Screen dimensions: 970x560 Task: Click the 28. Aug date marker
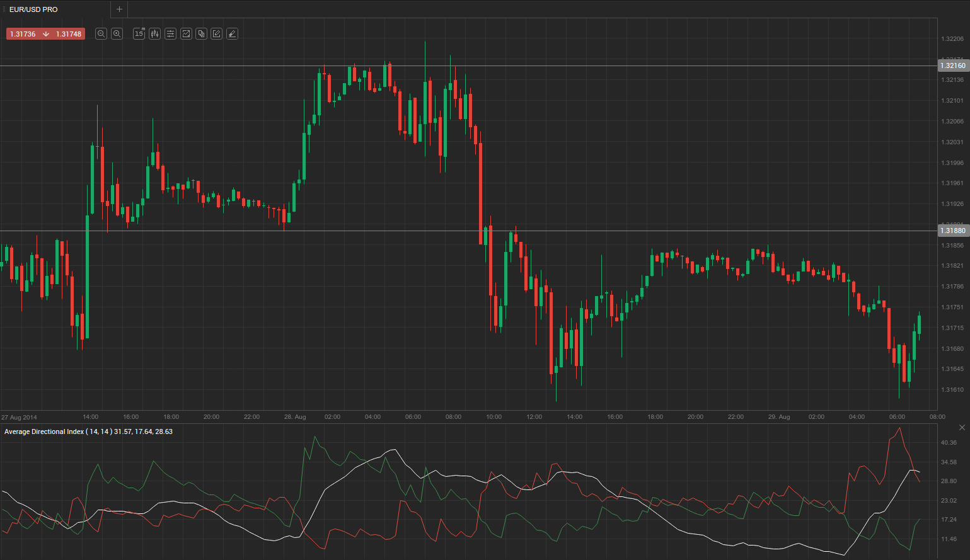(x=295, y=417)
